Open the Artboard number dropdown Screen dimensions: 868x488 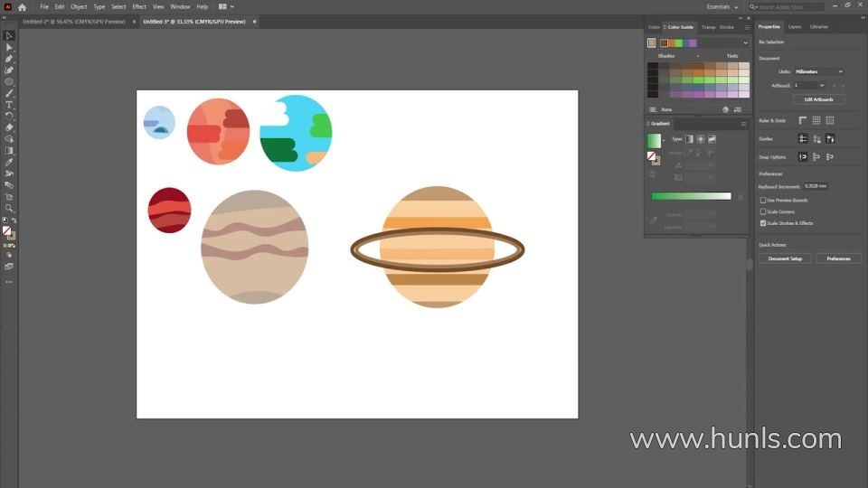pos(822,85)
